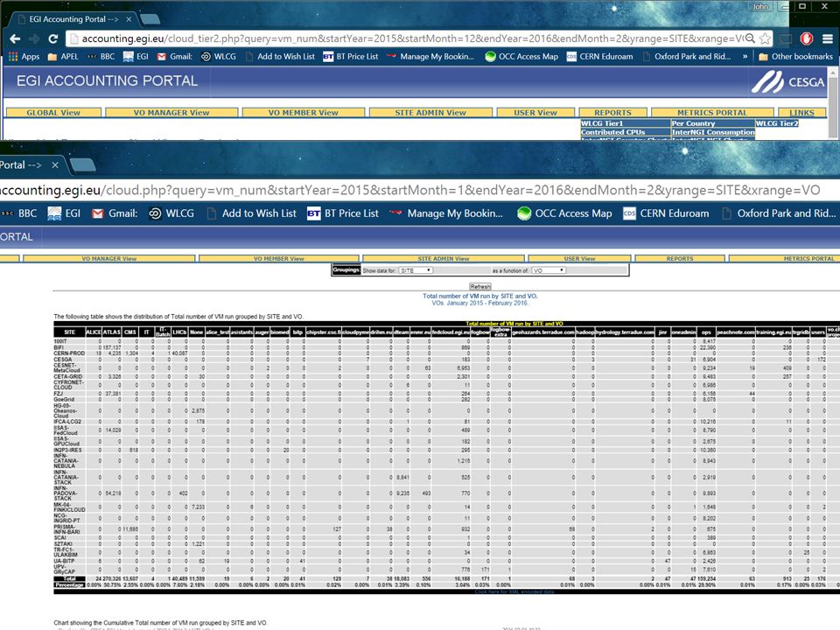The height and width of the screenshot is (630, 840).
Task: Open BBC bookmark in upper bookmarks bar
Action: (101, 56)
